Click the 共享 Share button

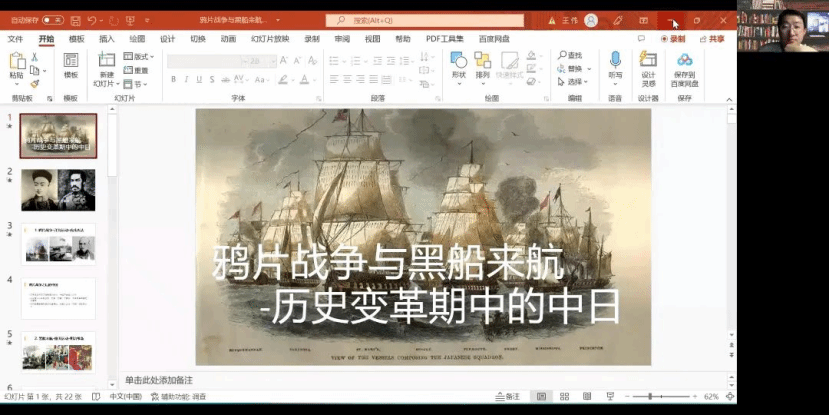pos(711,39)
